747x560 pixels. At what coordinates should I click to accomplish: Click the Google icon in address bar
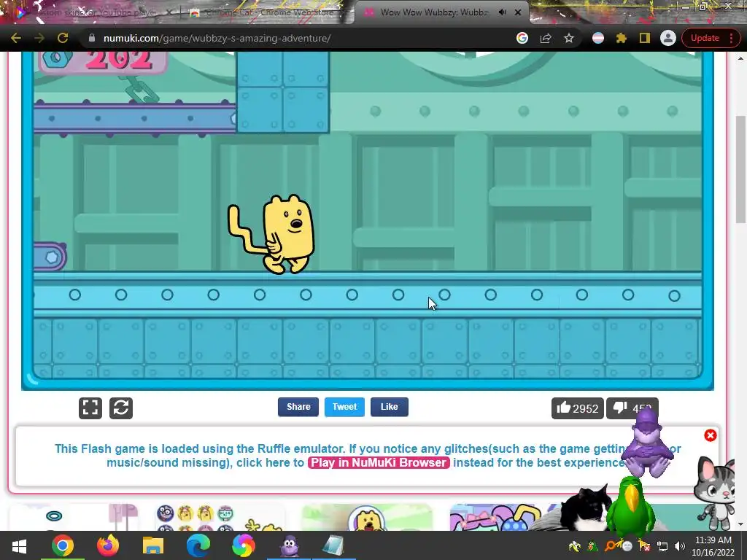click(x=522, y=38)
